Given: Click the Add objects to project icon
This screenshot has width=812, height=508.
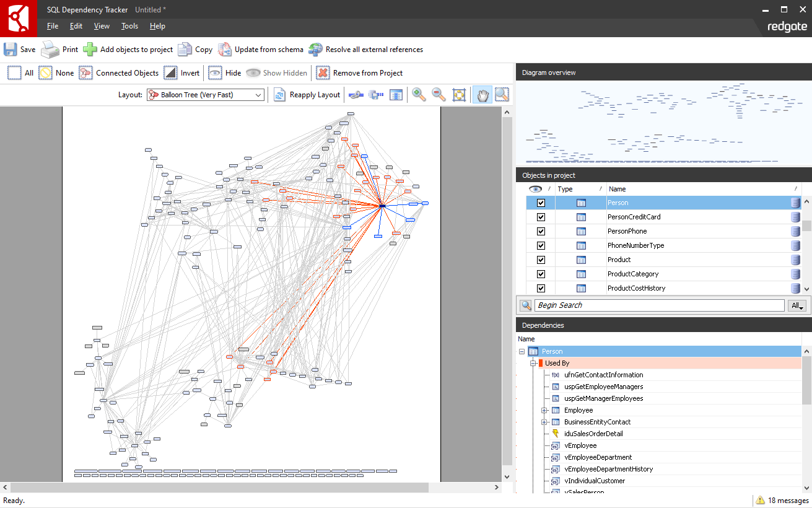Looking at the screenshot, I should tap(90, 50).
